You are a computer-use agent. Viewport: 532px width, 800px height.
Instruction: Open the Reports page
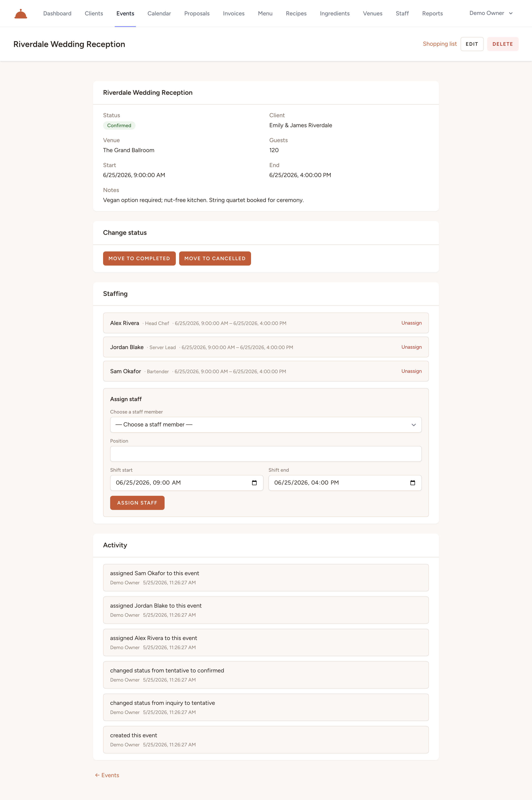coord(432,14)
